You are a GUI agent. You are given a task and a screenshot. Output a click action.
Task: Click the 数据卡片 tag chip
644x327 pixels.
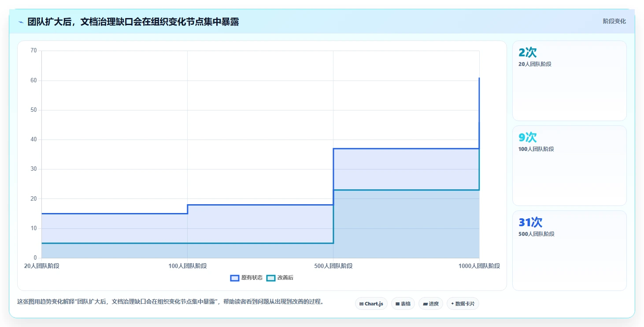463,304
